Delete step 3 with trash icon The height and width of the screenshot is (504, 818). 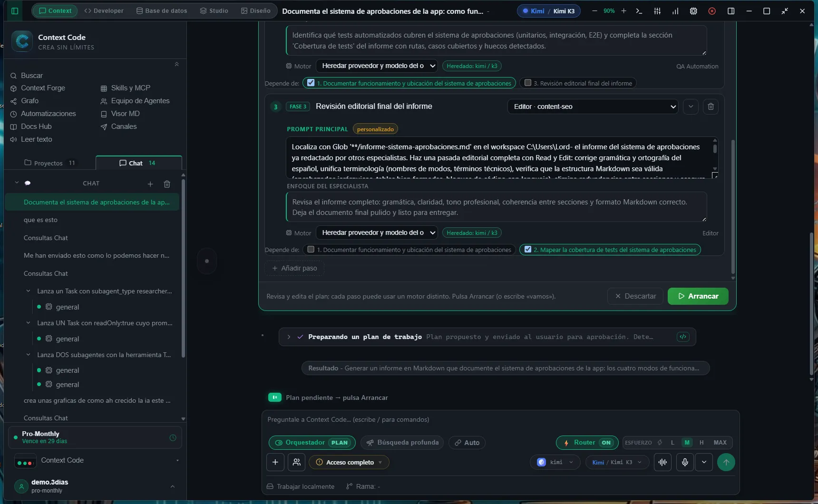(711, 107)
